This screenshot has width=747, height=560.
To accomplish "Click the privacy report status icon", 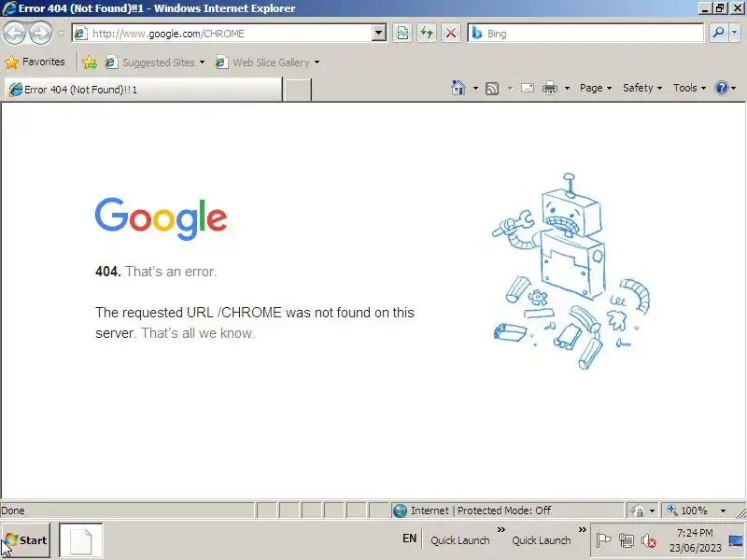I will point(637,511).
